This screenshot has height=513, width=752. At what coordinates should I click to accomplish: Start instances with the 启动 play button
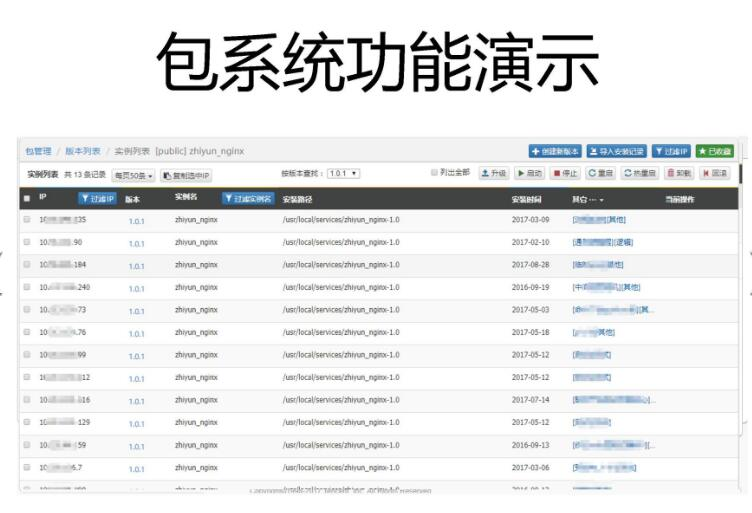[x=530, y=173]
